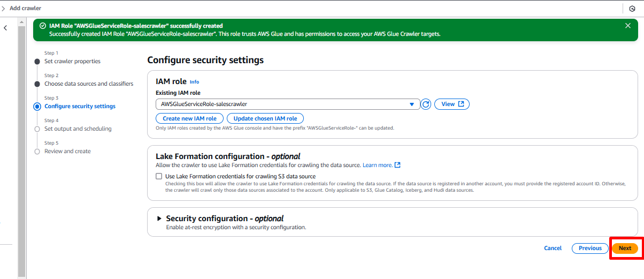Select the Step 4 output and scheduling marker

[x=37, y=129]
